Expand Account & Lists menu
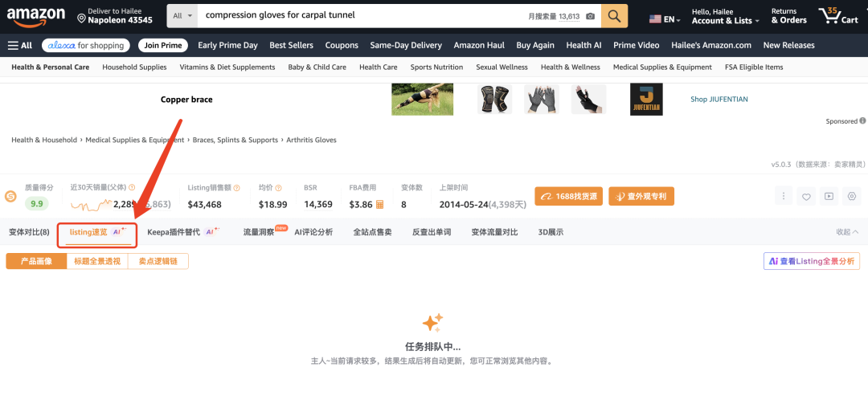Viewport: 868px width, 404px height. pos(726,17)
